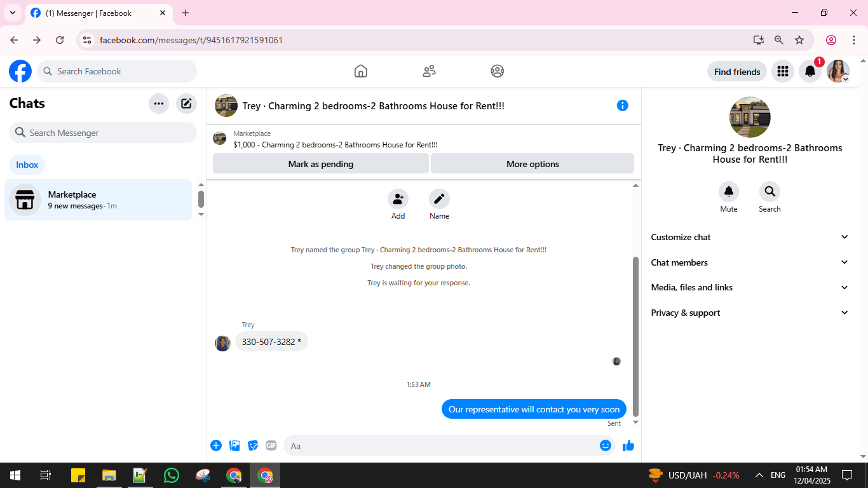Reload the Messenger page
The width and height of the screenshot is (868, 488).
(60, 40)
